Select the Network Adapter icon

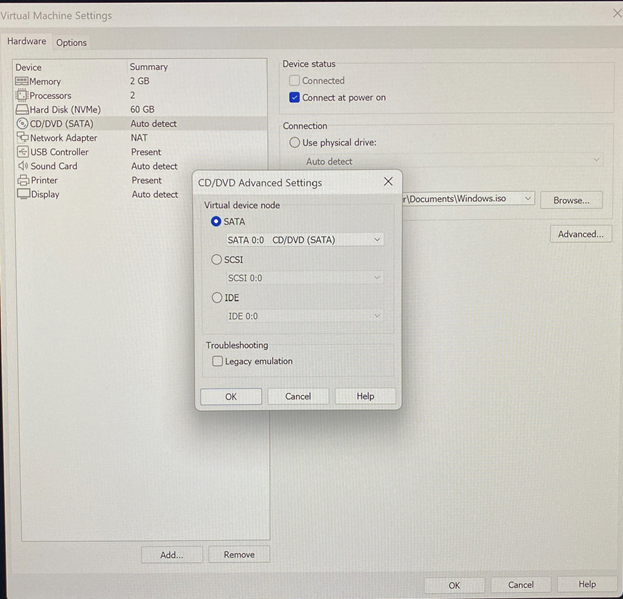click(22, 138)
